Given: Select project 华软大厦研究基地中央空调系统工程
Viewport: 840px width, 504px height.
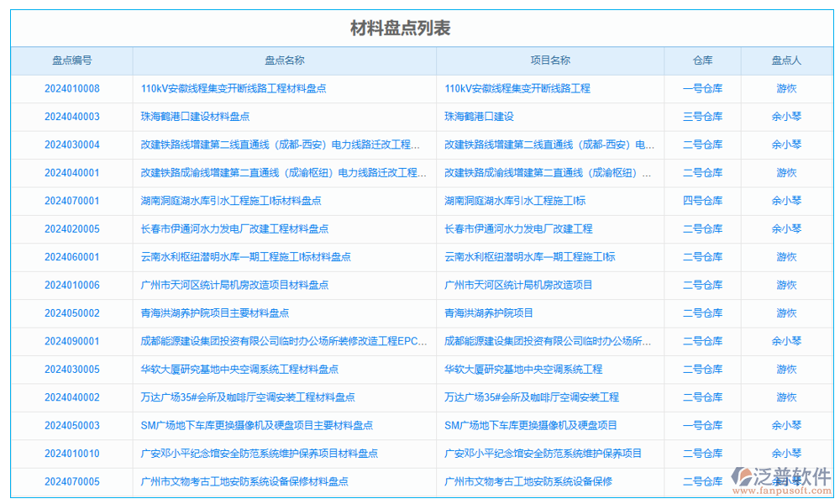Looking at the screenshot, I should pos(525,370).
